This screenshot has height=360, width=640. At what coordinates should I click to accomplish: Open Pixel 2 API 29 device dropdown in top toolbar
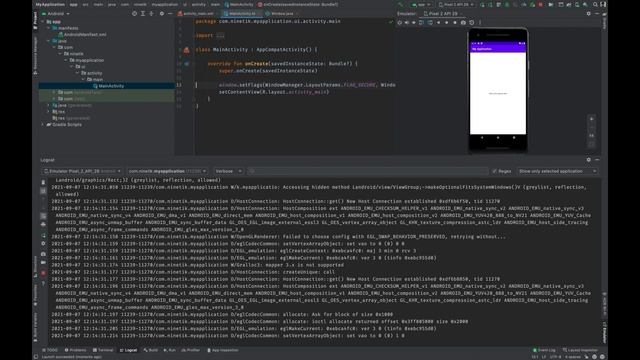(x=456, y=4)
